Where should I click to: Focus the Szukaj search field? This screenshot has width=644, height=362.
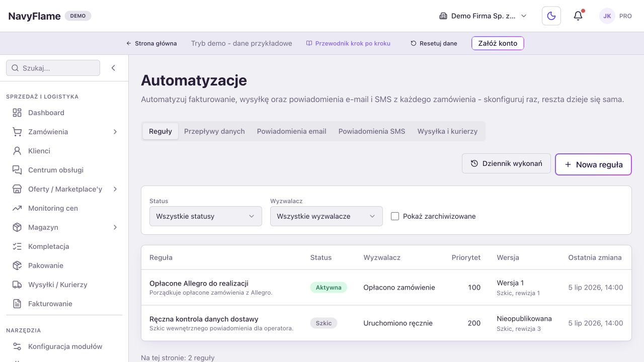point(53,68)
